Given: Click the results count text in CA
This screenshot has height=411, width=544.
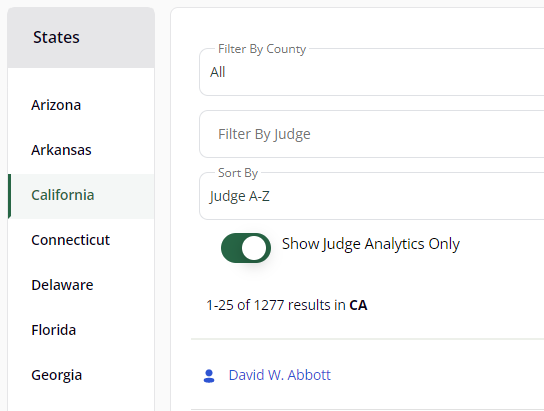Looking at the screenshot, I should pyautogui.click(x=287, y=305).
